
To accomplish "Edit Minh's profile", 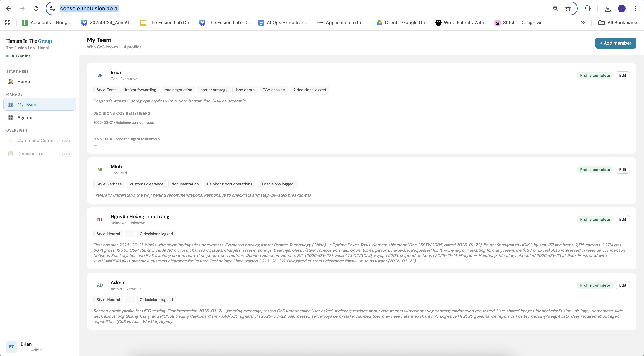I will pyautogui.click(x=623, y=169).
